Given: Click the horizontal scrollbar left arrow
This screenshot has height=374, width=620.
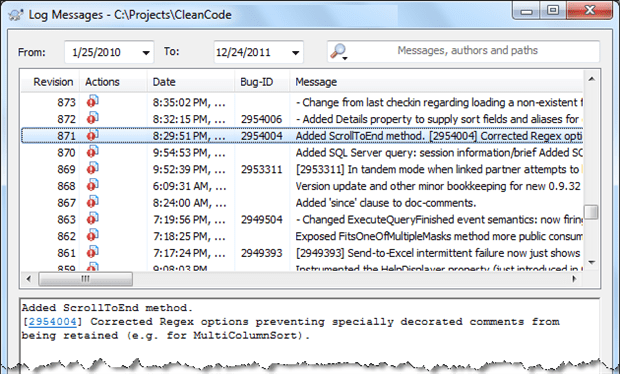Looking at the screenshot, I should click(x=28, y=279).
